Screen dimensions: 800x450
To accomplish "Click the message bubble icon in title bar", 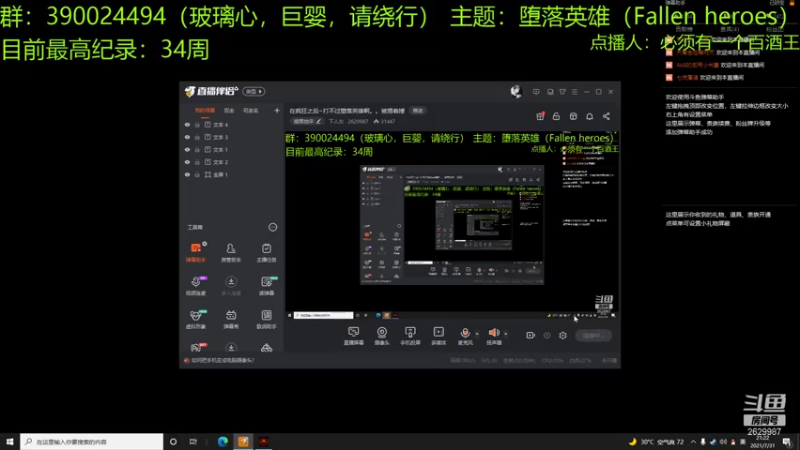I will pyautogui.click(x=536, y=92).
